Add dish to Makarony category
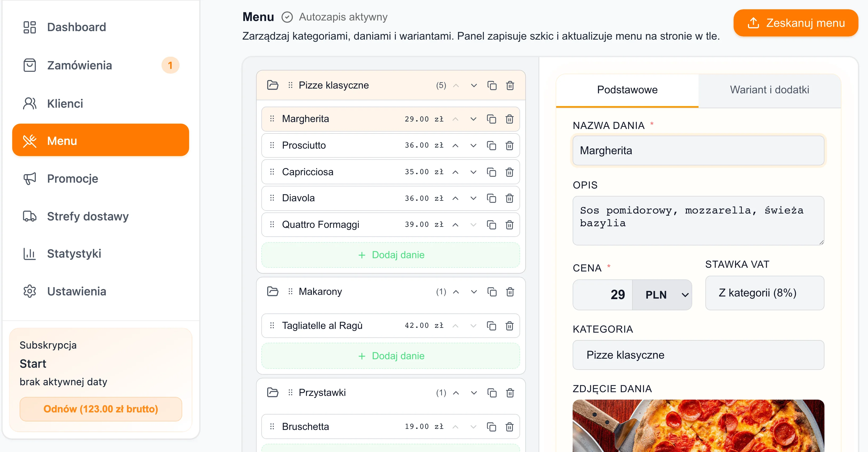 390,356
